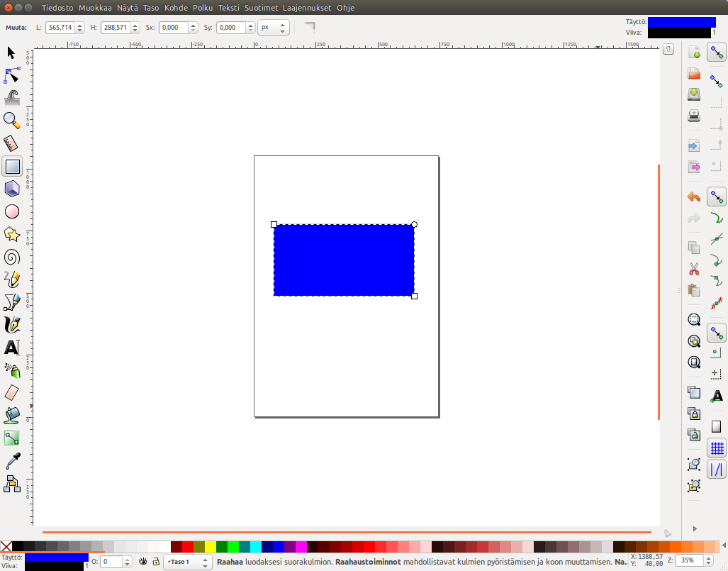Select the Eraser tool
The width and height of the screenshot is (728, 571).
pyautogui.click(x=12, y=392)
